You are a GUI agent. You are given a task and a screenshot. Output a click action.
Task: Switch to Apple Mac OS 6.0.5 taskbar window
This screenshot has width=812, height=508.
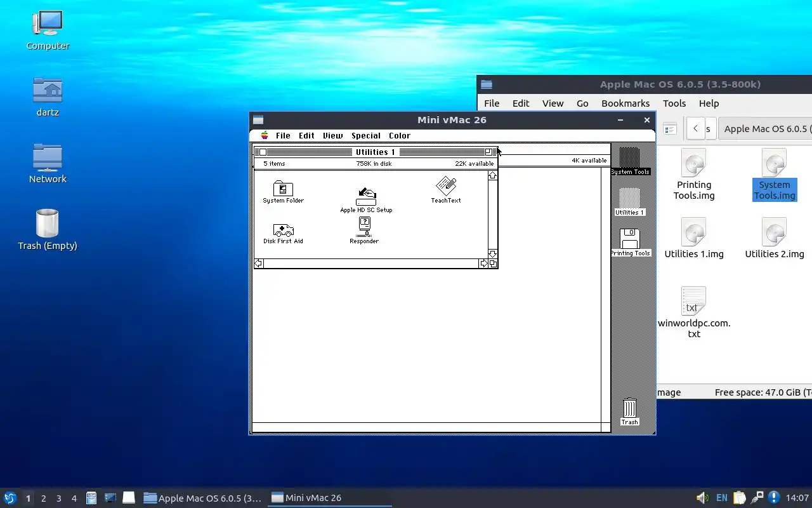coord(202,498)
